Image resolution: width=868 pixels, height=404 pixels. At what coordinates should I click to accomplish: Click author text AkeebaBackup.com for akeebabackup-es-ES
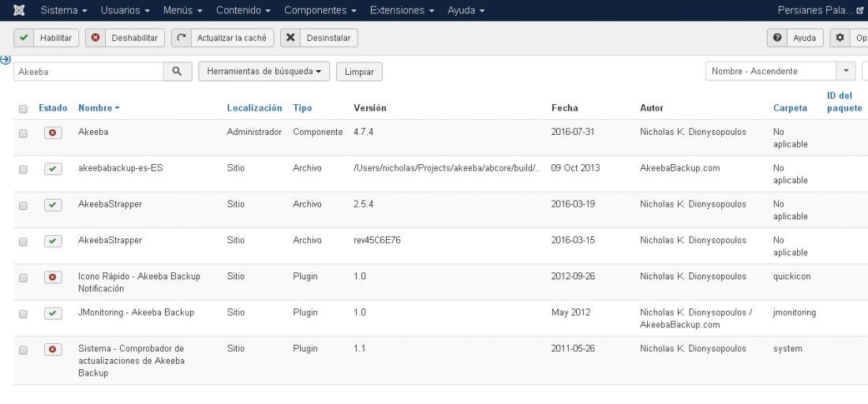click(679, 168)
